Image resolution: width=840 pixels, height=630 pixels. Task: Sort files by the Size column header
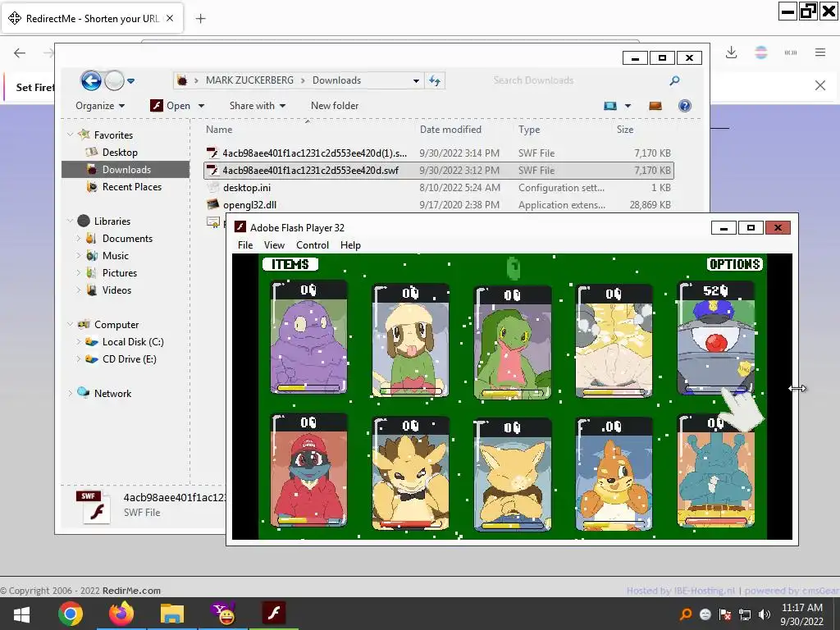[624, 129]
